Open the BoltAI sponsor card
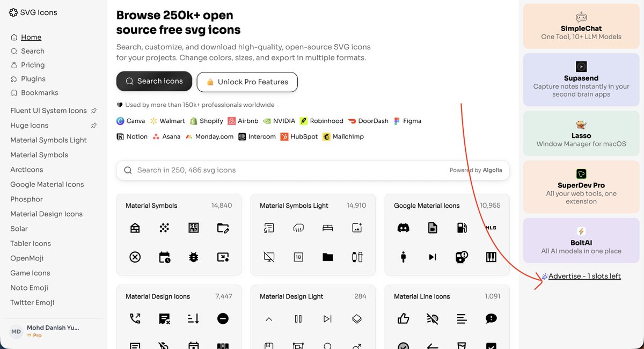The image size is (644, 349). click(x=581, y=240)
